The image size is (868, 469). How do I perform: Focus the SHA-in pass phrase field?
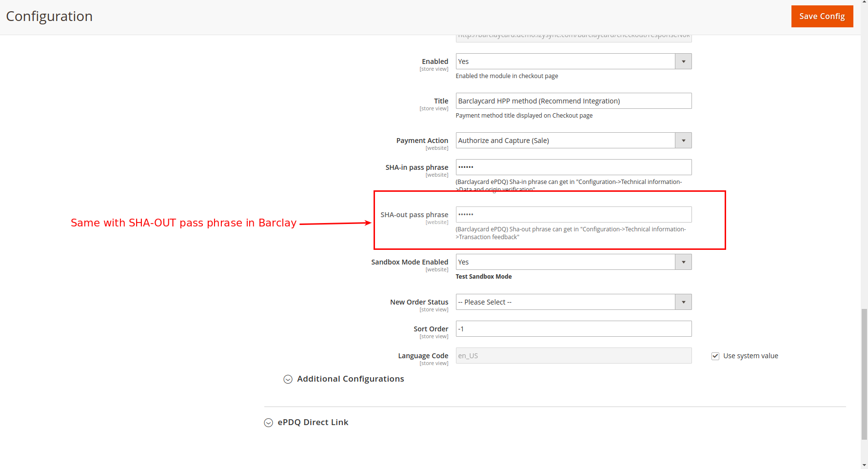573,167
